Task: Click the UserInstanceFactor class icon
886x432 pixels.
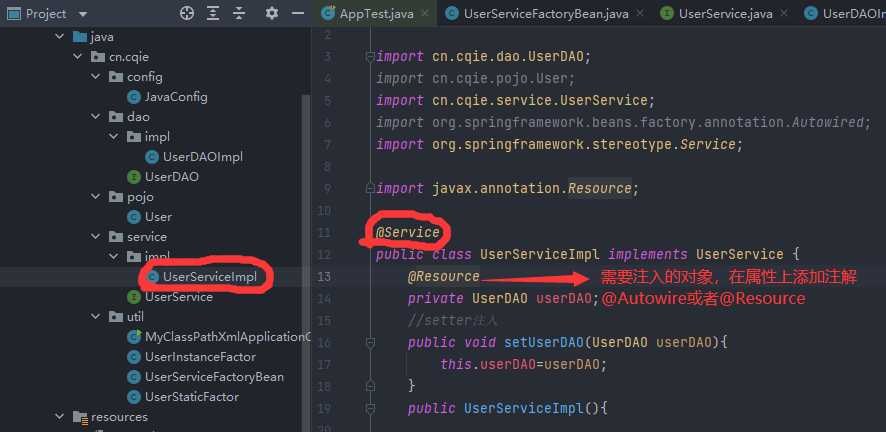Action: (134, 357)
